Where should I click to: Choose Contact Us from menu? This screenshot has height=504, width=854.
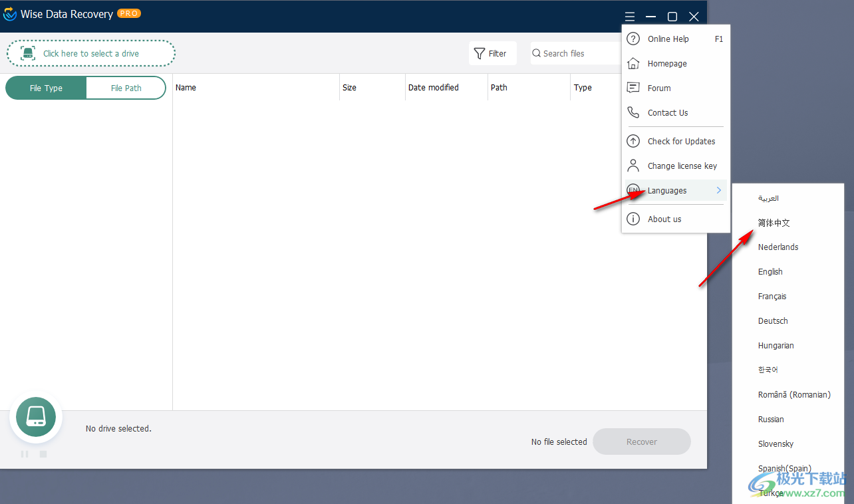pos(674,112)
